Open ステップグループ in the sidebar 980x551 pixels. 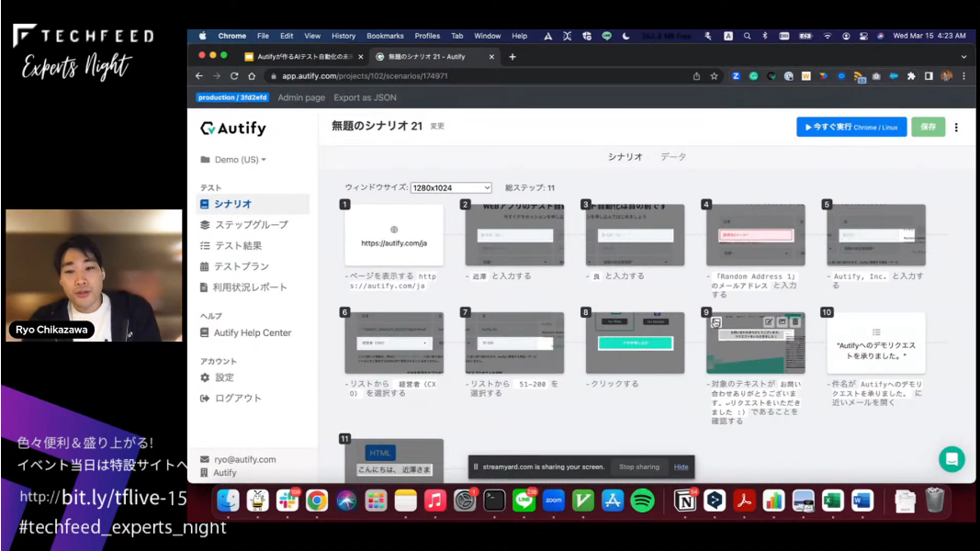pyautogui.click(x=252, y=224)
